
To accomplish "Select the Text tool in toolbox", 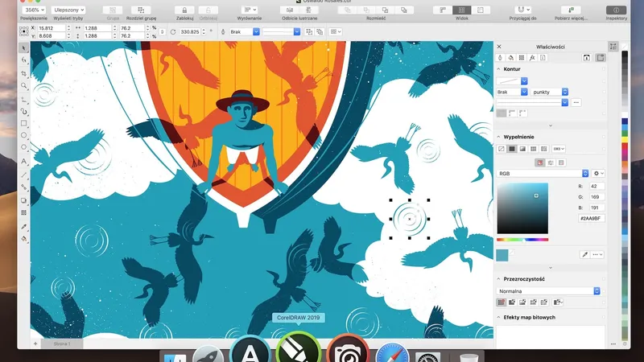I will [24, 162].
